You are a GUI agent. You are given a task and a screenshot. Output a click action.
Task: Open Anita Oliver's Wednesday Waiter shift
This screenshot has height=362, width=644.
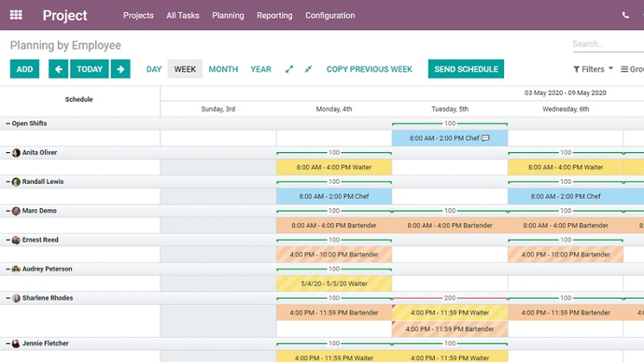[x=566, y=167]
